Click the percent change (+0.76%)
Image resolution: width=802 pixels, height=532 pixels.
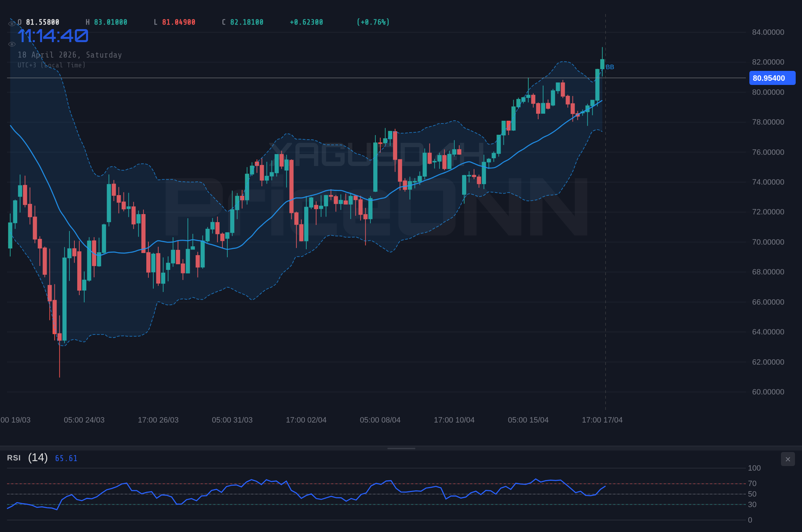(373, 22)
